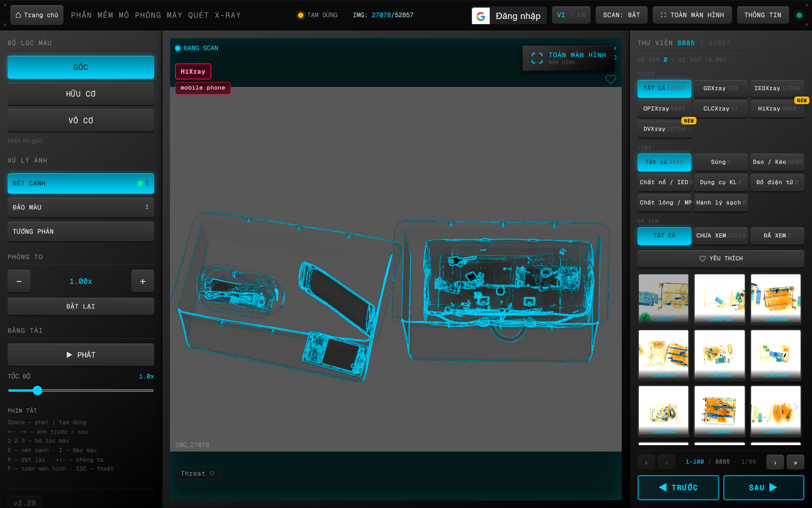Click SAU next image button
The height and width of the screenshot is (508, 812).
tap(763, 487)
